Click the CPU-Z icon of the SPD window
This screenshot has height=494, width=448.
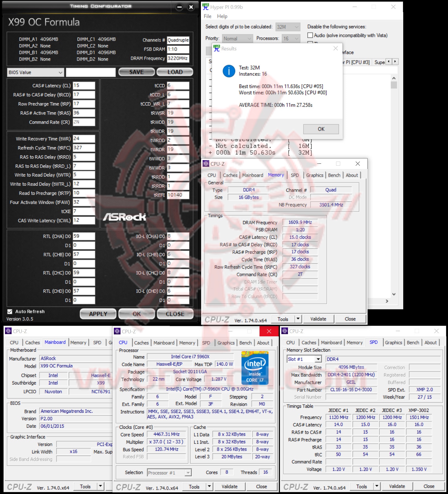pyautogui.click(x=285, y=331)
